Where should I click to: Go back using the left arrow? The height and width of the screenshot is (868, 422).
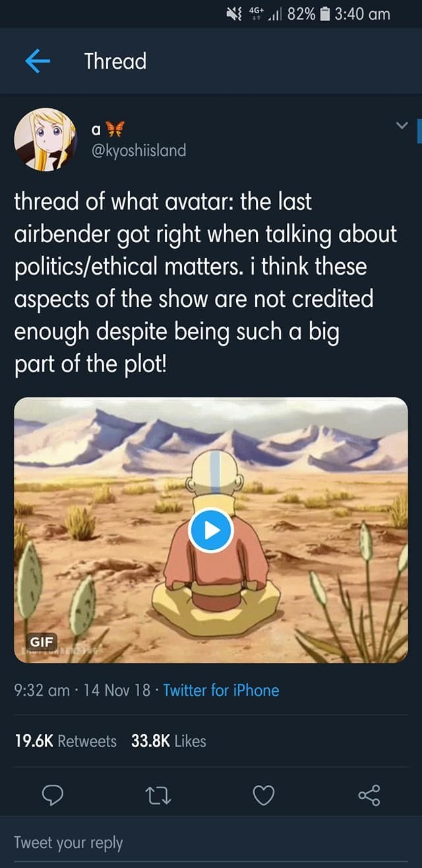pyautogui.click(x=38, y=61)
